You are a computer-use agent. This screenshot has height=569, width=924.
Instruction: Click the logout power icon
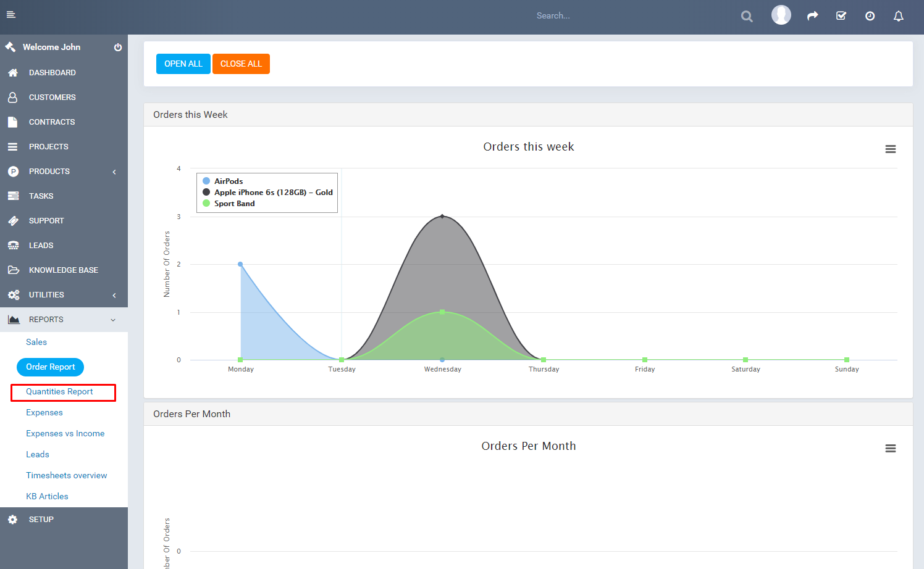point(118,48)
